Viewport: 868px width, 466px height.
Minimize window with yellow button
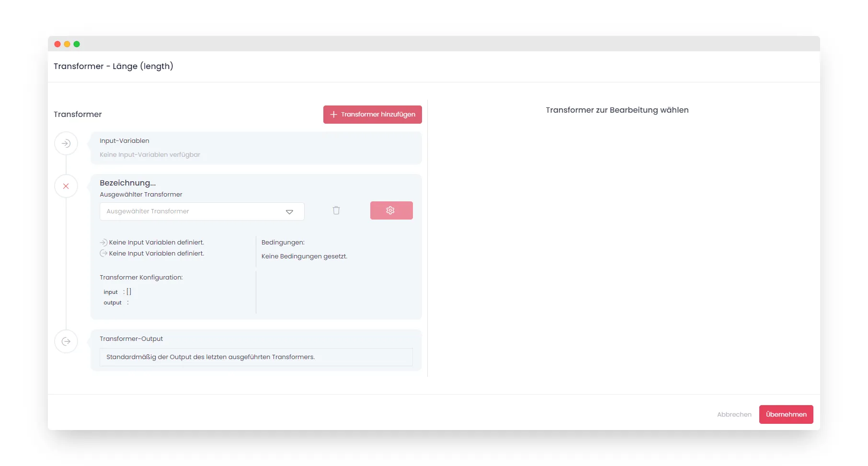click(67, 44)
